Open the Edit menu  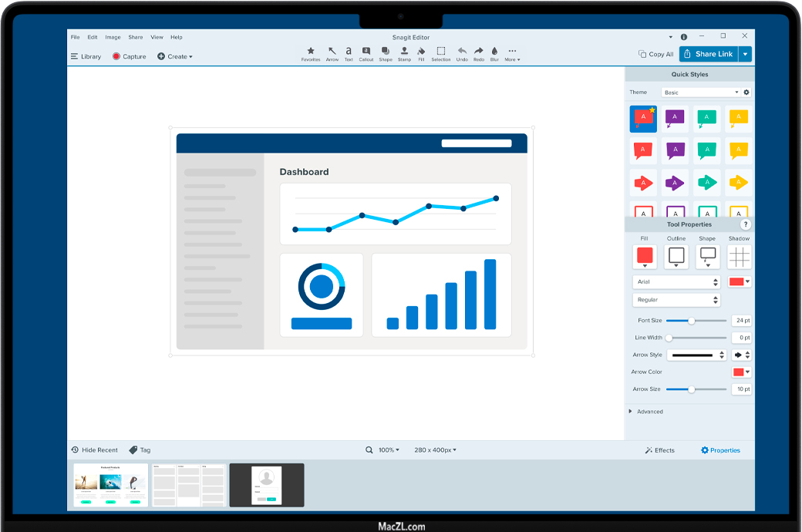(x=92, y=37)
